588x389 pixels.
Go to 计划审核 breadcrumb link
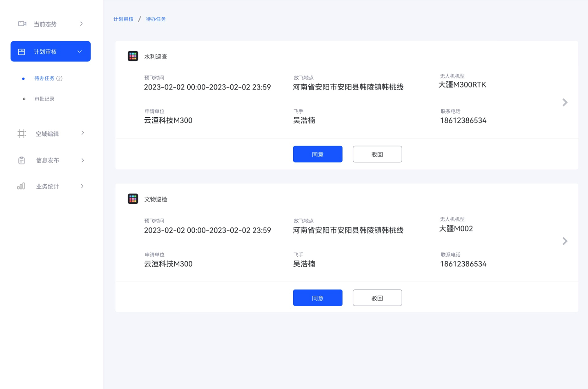coord(123,19)
